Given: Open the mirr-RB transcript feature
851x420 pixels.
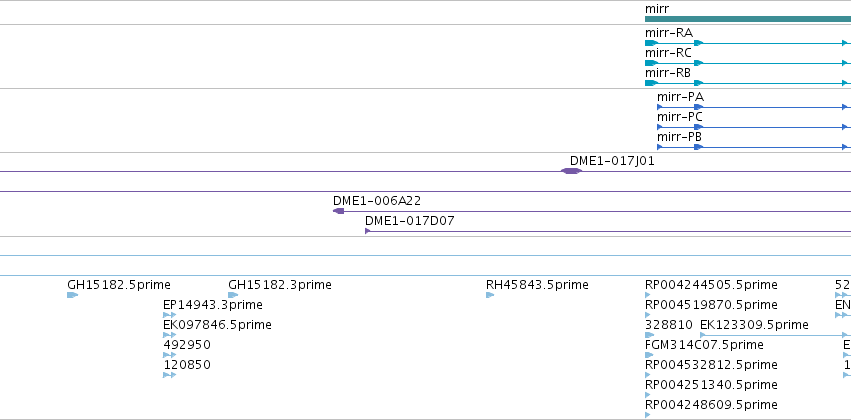Looking at the screenshot, I should 668,73.
